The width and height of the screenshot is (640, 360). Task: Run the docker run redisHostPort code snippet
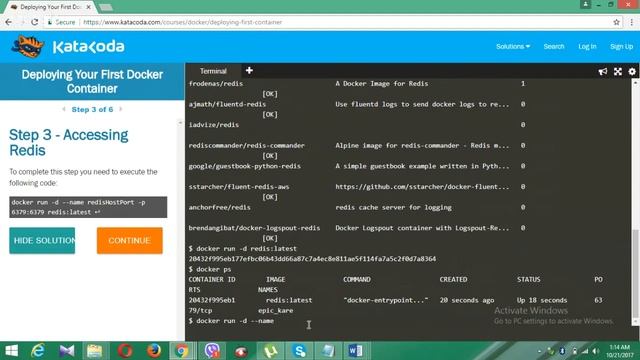point(88,207)
